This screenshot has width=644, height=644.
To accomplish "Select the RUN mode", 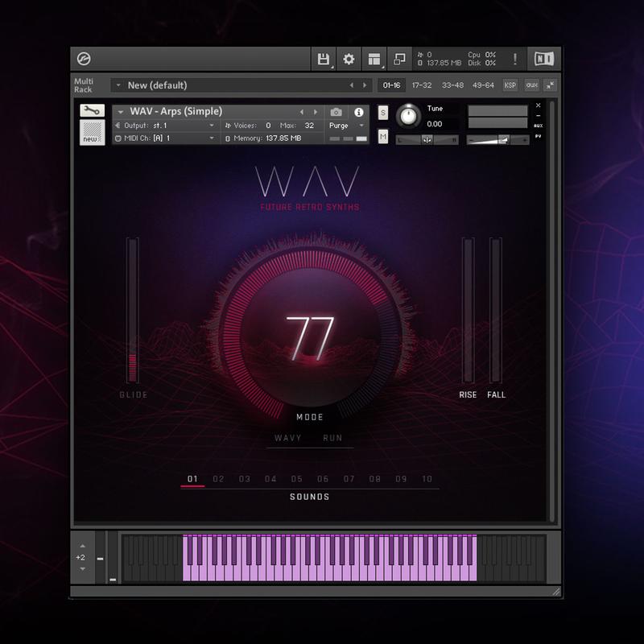I will pos(332,438).
